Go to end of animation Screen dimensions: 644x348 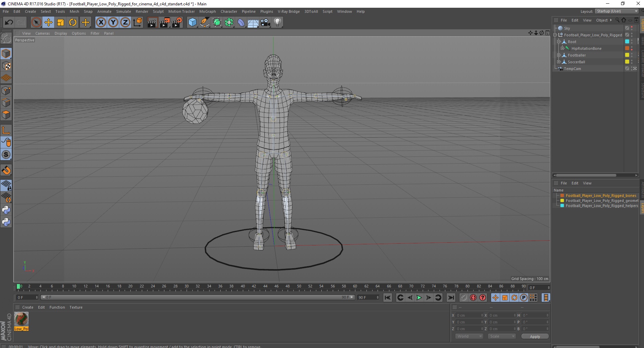[451, 298]
